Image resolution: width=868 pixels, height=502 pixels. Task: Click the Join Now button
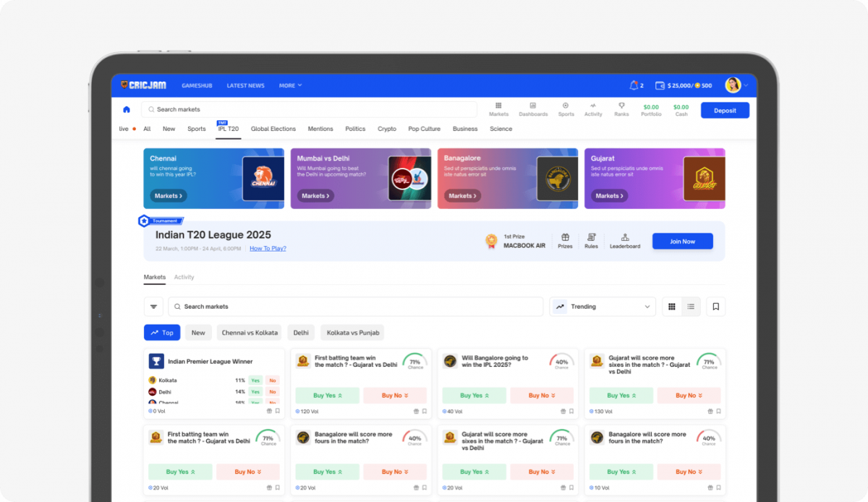682,242
